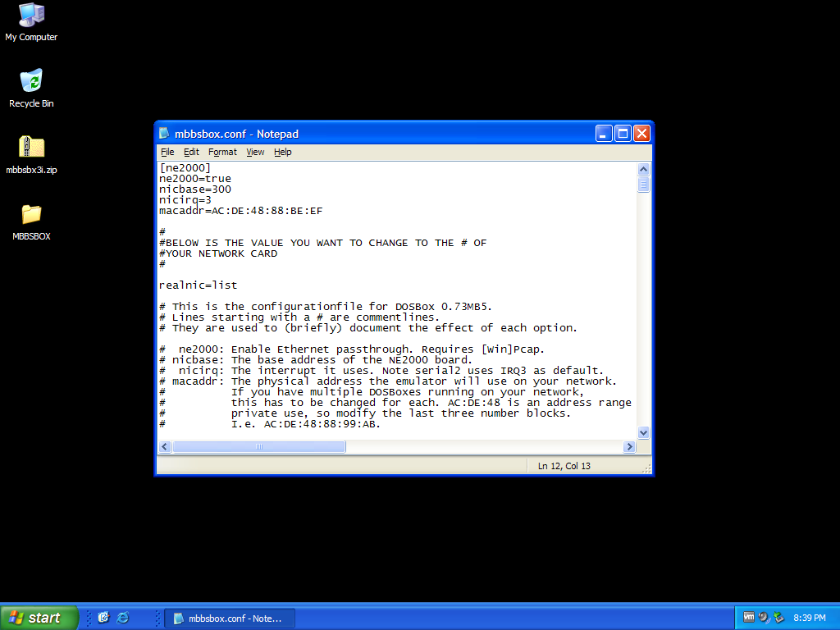Launch Internet Explorer from Quick Launch
Screen dimensions: 840x630
123,618
